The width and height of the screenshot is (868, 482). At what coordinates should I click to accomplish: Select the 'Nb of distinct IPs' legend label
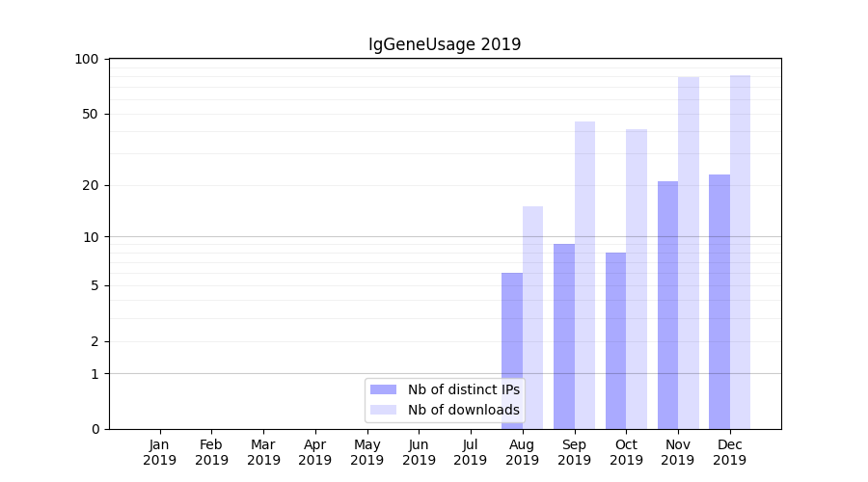coord(463,389)
